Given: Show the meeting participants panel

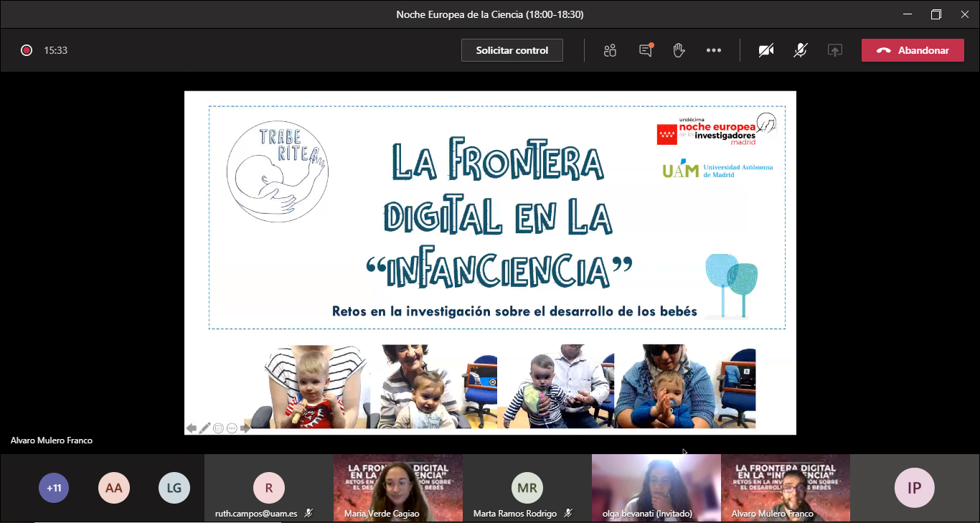Looking at the screenshot, I should click(610, 50).
